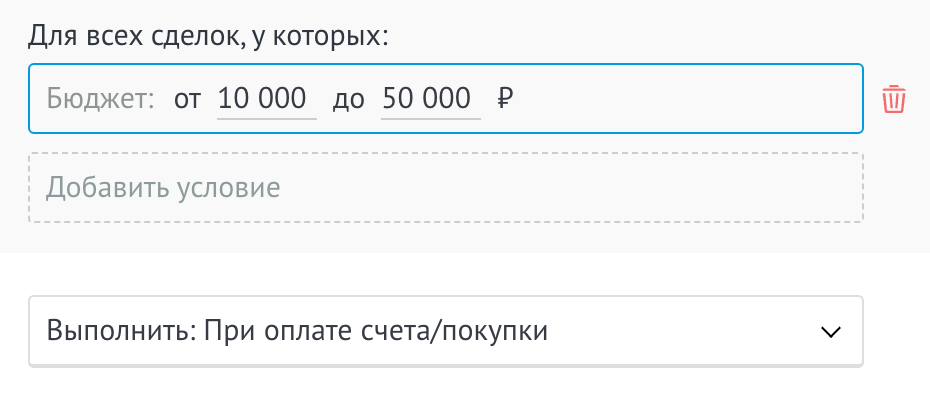The width and height of the screenshot is (930, 398).
Task: Click the blue-outlined Бюджет condition row
Action: 445,98
